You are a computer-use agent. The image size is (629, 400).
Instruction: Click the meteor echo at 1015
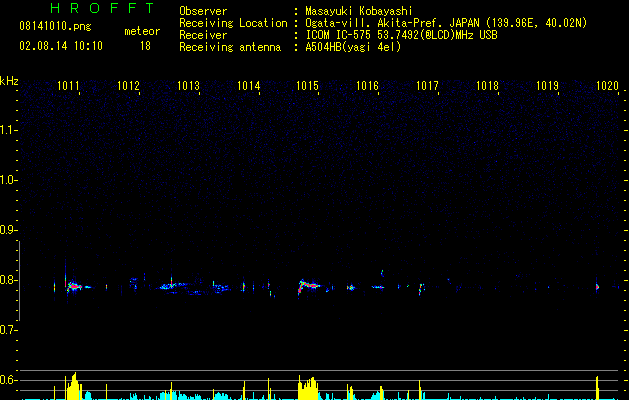point(308,285)
